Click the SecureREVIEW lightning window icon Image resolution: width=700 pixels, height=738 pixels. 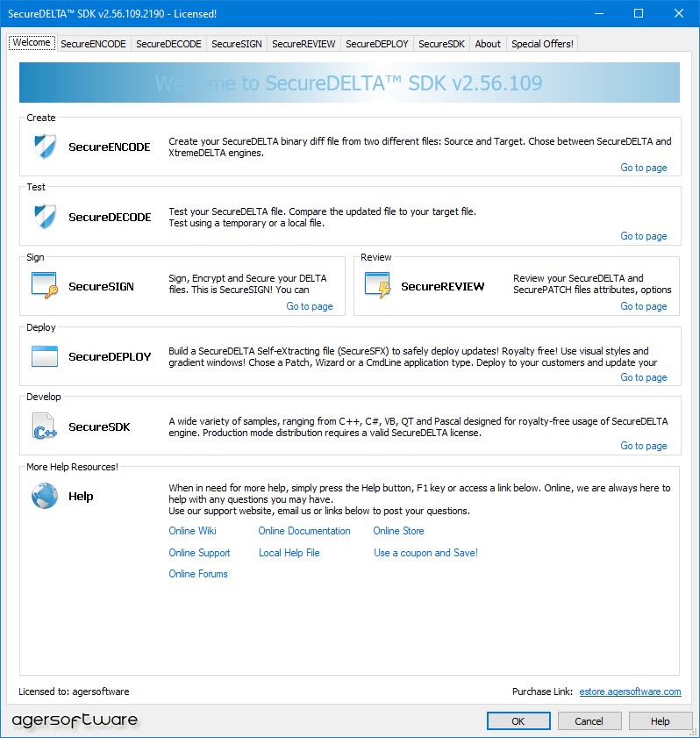[x=378, y=286]
